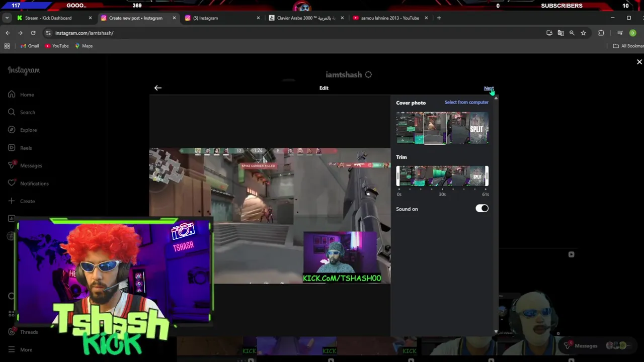Close the Instagram create post overlay

coord(639,62)
